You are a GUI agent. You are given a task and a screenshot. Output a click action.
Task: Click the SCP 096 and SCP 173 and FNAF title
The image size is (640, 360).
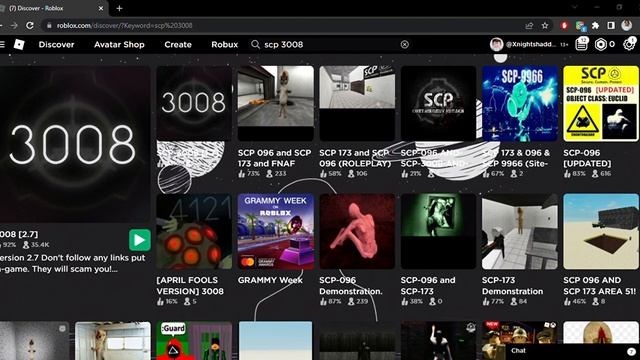[x=274, y=158]
